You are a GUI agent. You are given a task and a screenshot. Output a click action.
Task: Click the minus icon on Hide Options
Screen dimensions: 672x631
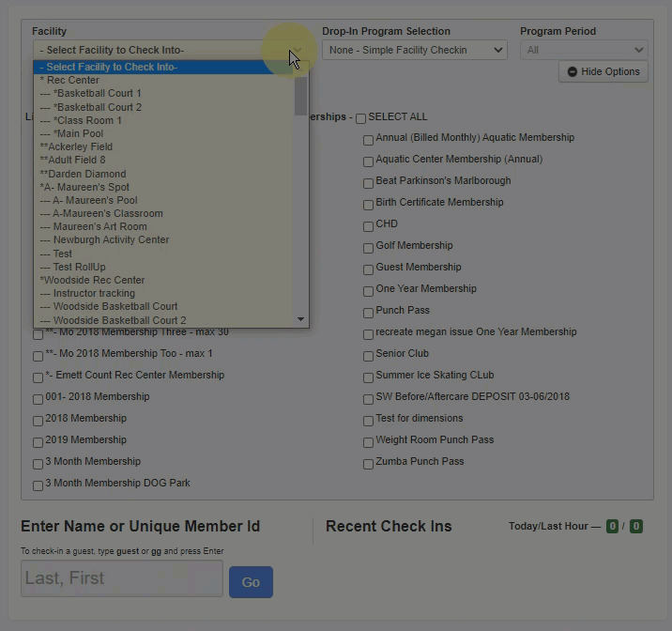573,72
